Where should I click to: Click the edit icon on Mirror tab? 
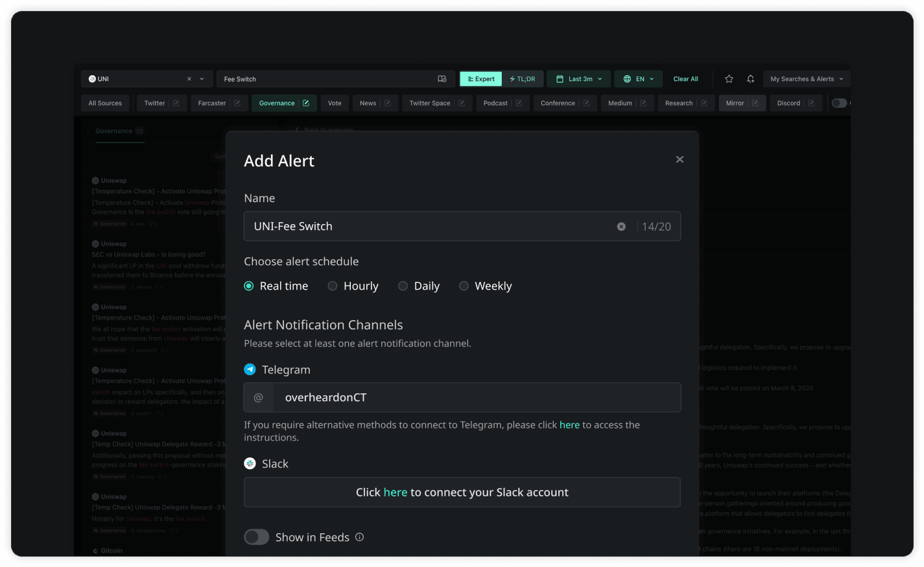tap(755, 103)
